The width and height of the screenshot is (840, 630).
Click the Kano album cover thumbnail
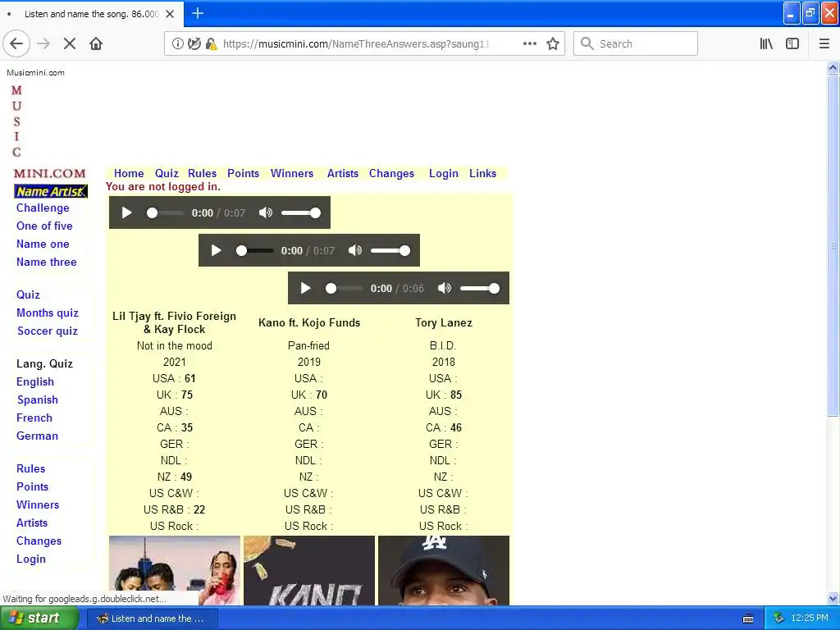[x=309, y=571]
